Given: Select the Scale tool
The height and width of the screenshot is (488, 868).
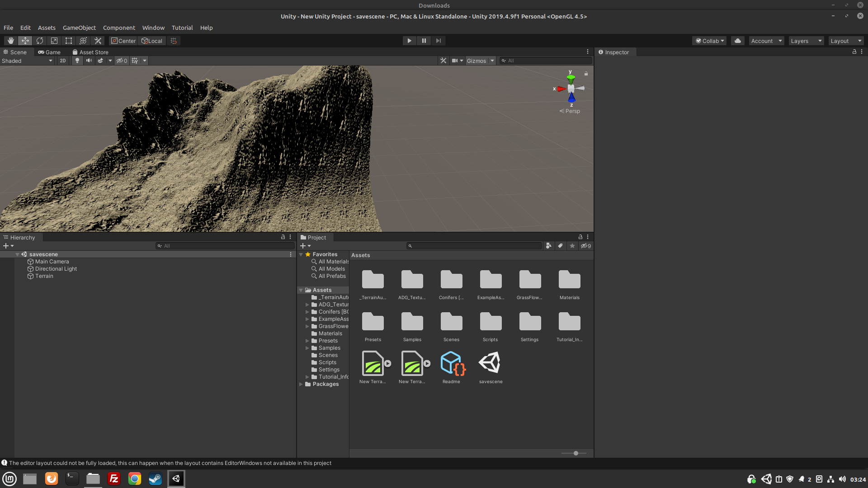Looking at the screenshot, I should pos(54,41).
